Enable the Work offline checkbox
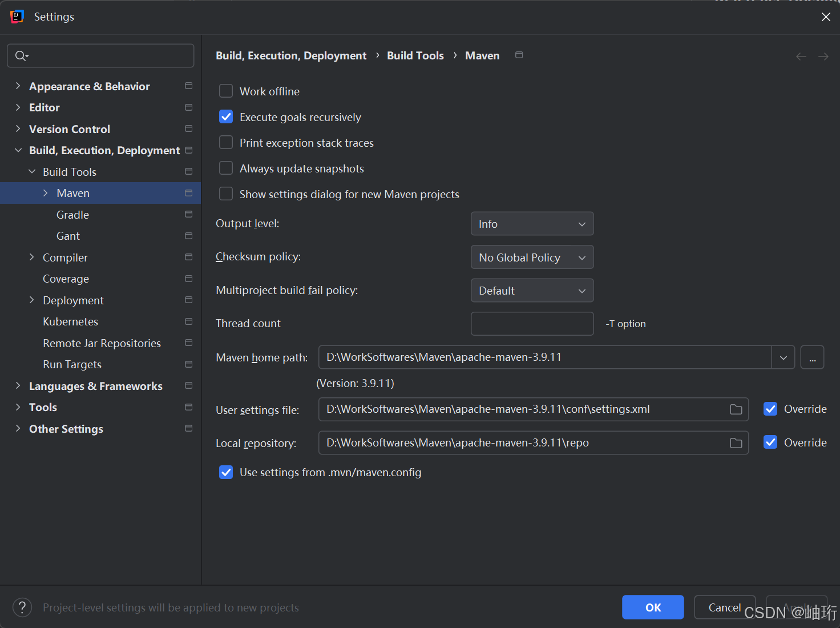The height and width of the screenshot is (628, 840). [x=226, y=91]
